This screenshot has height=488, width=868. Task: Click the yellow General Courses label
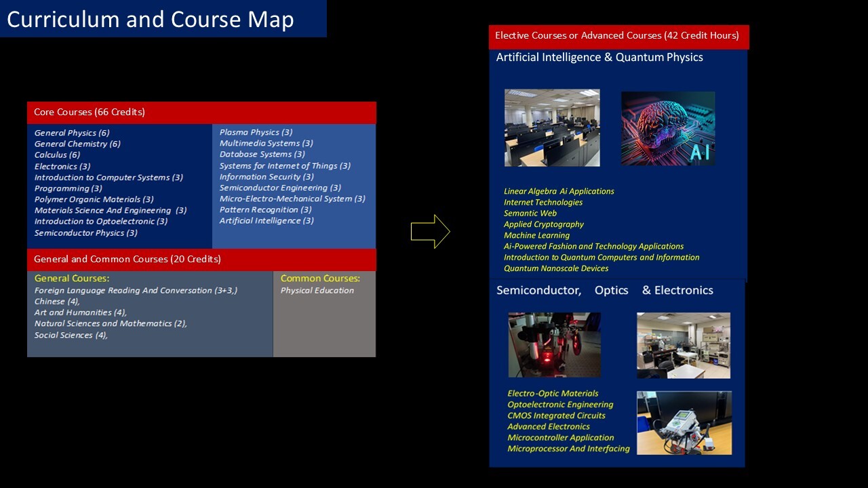click(72, 279)
